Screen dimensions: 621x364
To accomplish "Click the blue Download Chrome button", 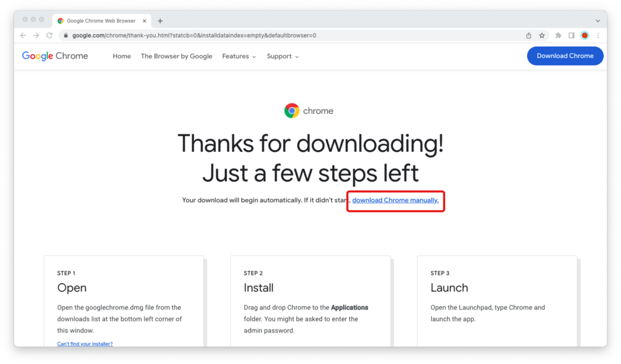I will point(565,56).
